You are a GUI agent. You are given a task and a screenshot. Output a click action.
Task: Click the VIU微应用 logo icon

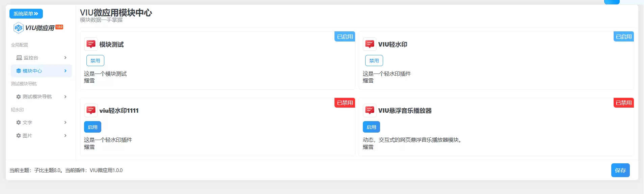click(18, 28)
